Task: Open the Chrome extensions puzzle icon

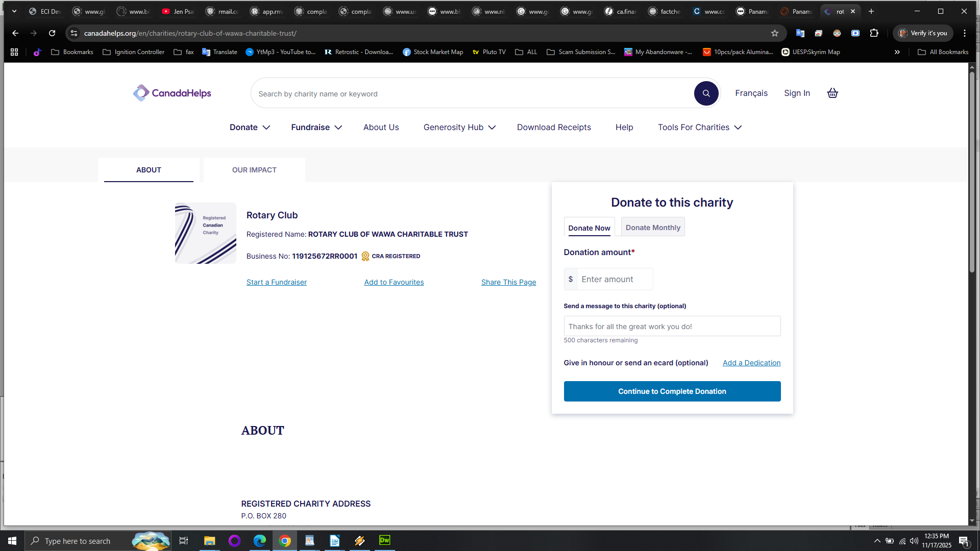Action: click(x=874, y=33)
